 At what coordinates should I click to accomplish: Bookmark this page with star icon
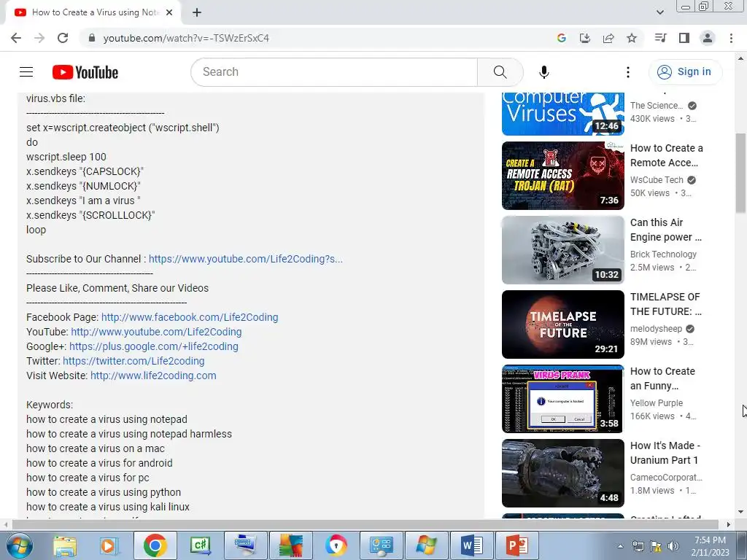[x=632, y=38]
